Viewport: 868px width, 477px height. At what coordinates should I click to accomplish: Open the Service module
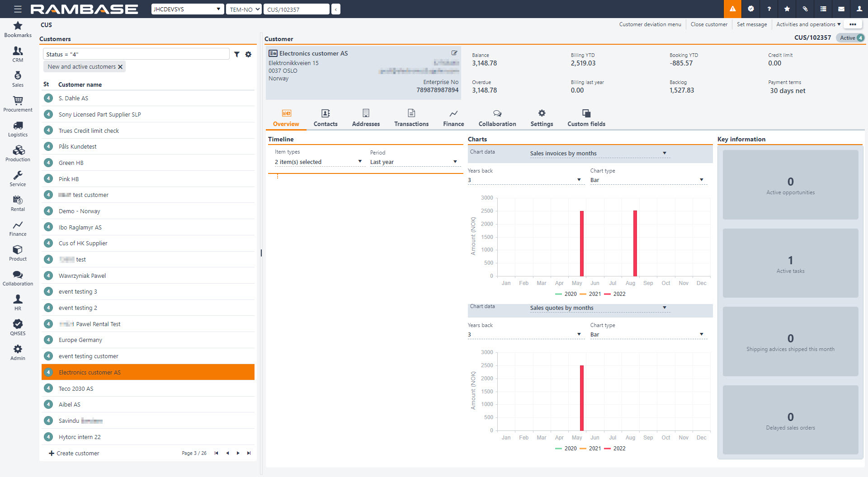click(18, 178)
